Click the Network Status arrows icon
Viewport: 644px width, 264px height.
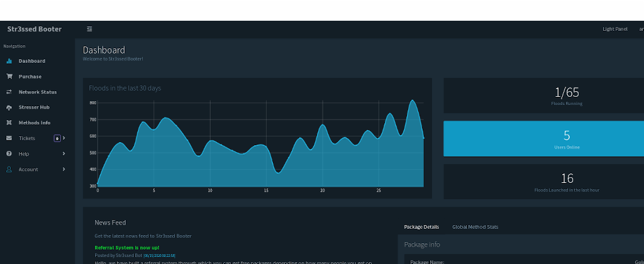click(9, 92)
